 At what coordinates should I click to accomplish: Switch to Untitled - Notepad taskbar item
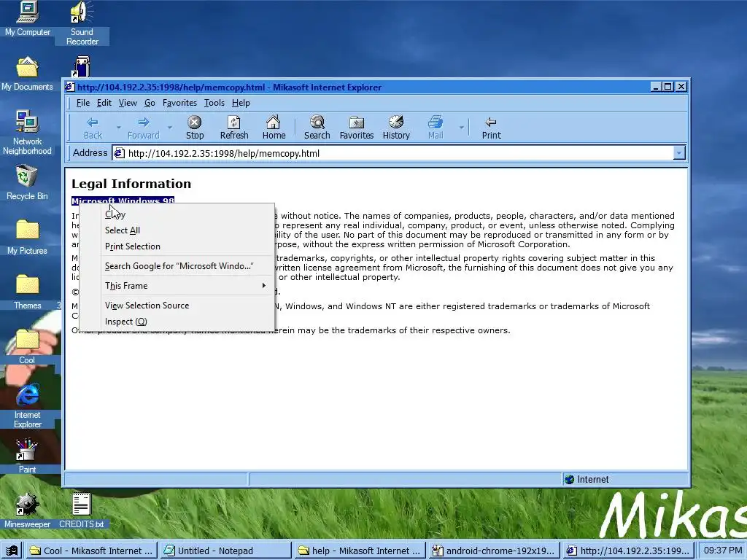pyautogui.click(x=225, y=551)
